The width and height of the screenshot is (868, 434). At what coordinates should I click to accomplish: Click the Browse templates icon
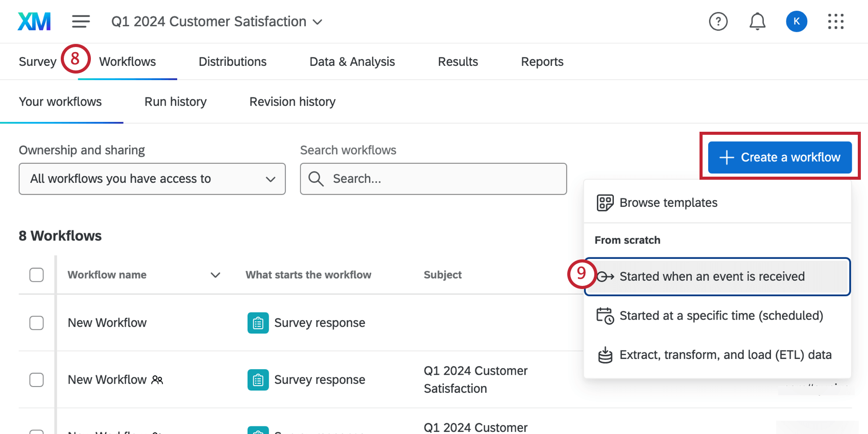[605, 203]
